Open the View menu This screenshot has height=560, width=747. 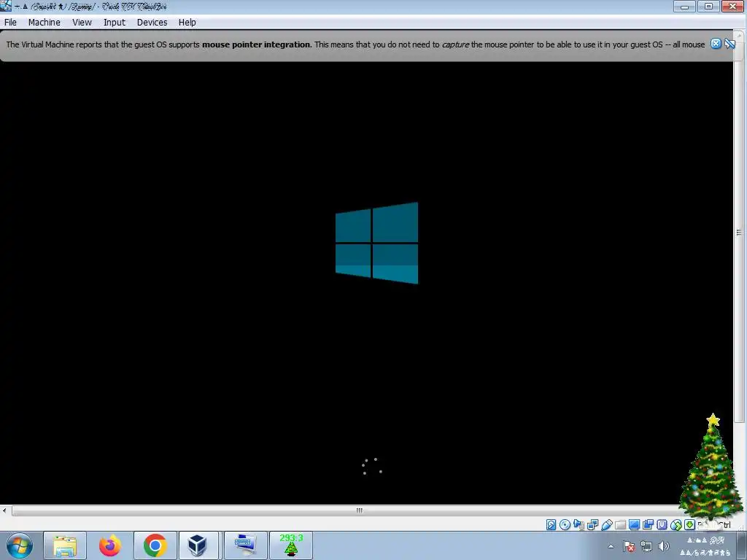point(82,23)
